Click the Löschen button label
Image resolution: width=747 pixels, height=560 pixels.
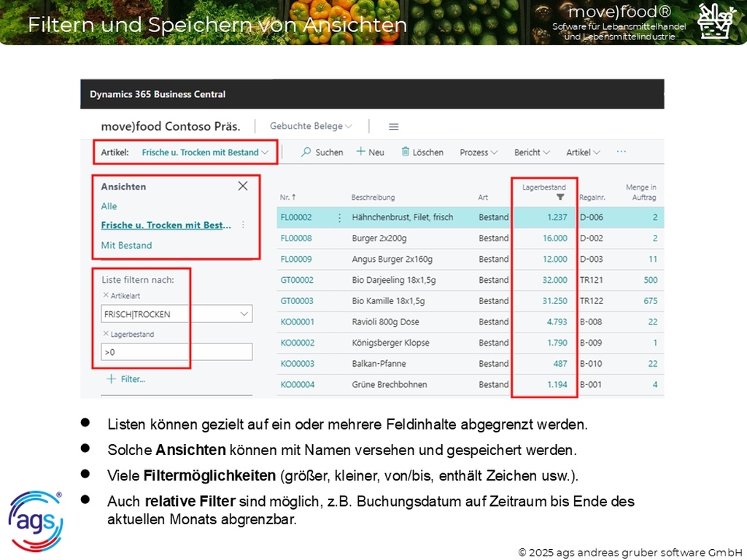click(x=427, y=152)
